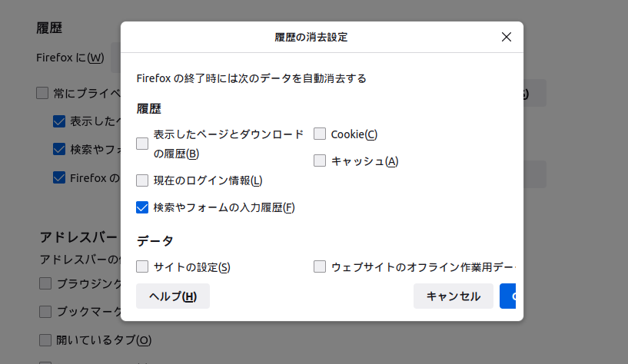
Task: Toggle ウェブサイトのオフライン作業用データ checkbox
Action: (x=320, y=267)
